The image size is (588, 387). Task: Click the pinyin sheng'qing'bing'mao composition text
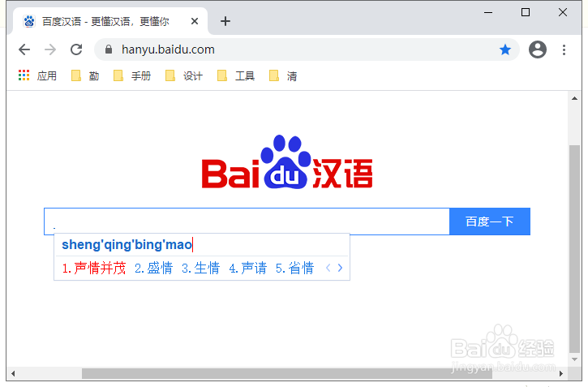tap(127, 244)
